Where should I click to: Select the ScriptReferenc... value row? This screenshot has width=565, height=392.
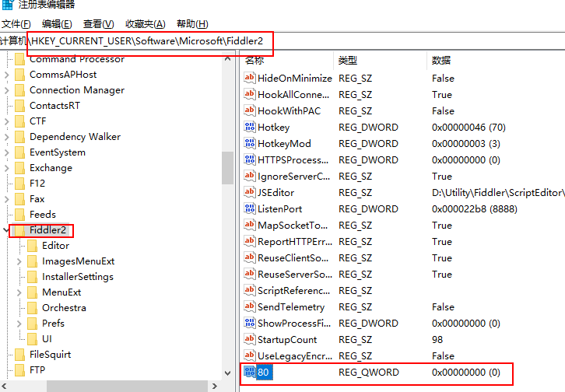coord(402,290)
